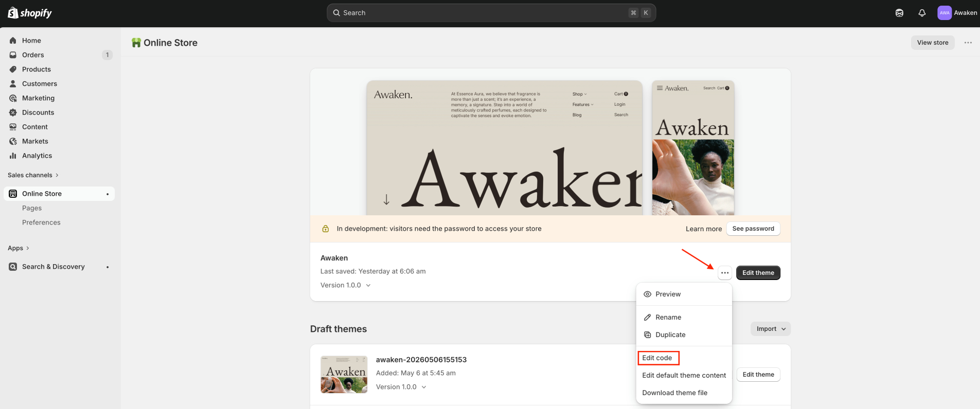
Task: Choose Duplicate from the theme menu
Action: [x=684, y=335]
